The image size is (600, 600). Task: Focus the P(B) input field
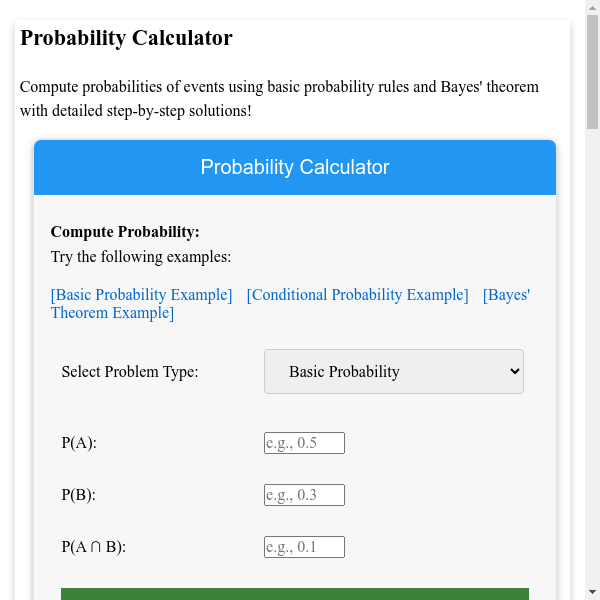click(304, 495)
